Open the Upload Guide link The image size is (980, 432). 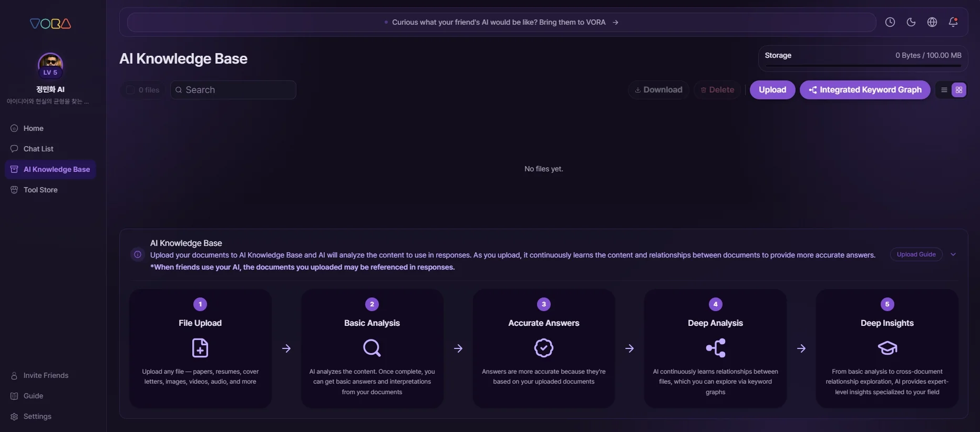click(916, 254)
